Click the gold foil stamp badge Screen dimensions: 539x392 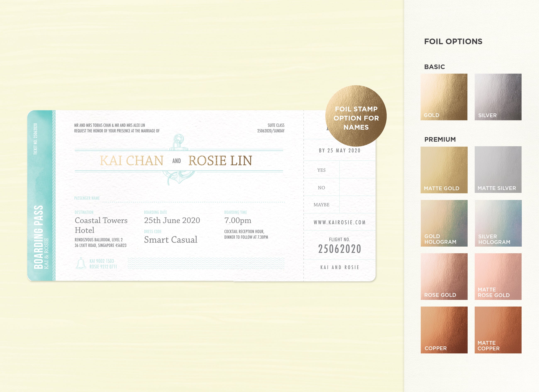pos(356,116)
